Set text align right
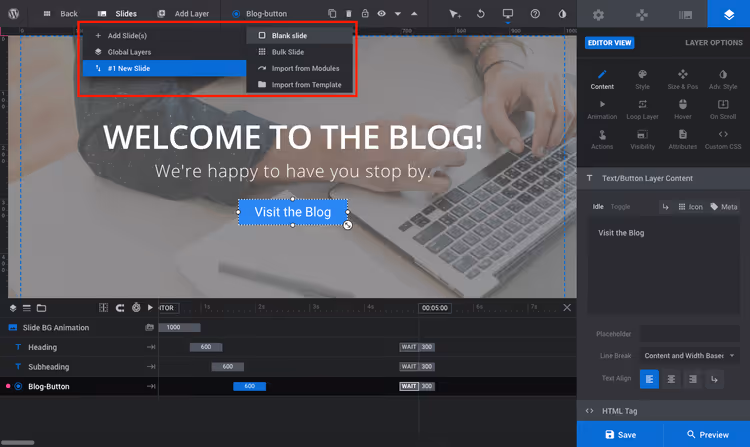Image resolution: width=750 pixels, height=447 pixels. 693,379
